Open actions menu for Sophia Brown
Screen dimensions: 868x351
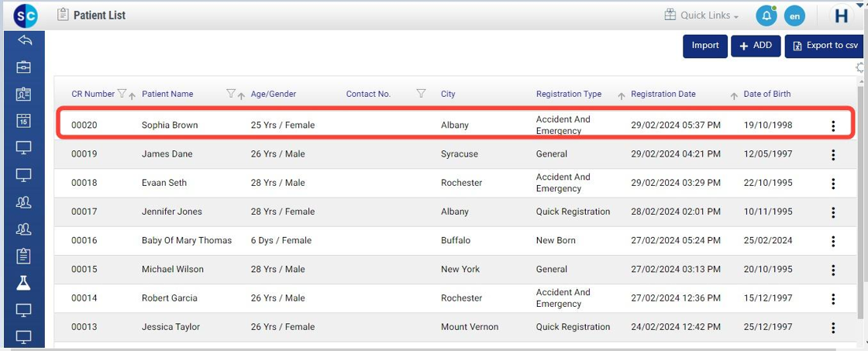point(833,126)
